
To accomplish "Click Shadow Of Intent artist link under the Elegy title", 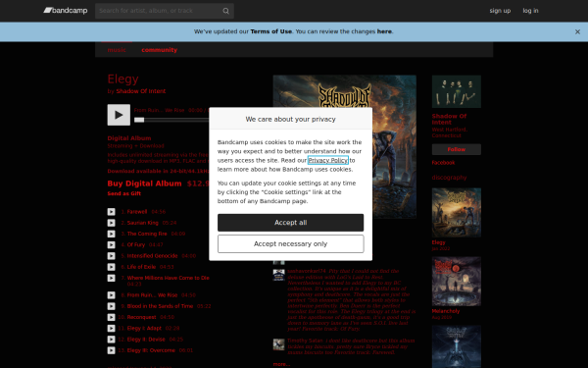I will pyautogui.click(x=140, y=91).
